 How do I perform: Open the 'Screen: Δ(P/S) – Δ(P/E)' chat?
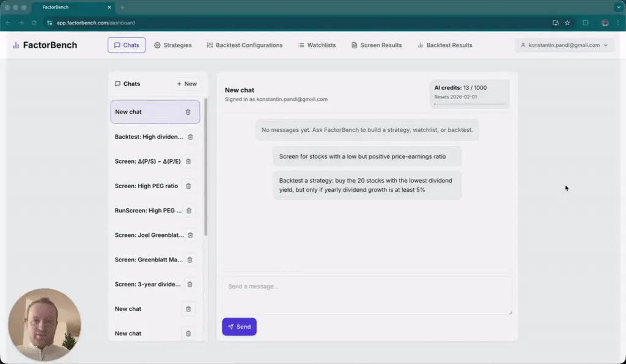[148, 161]
